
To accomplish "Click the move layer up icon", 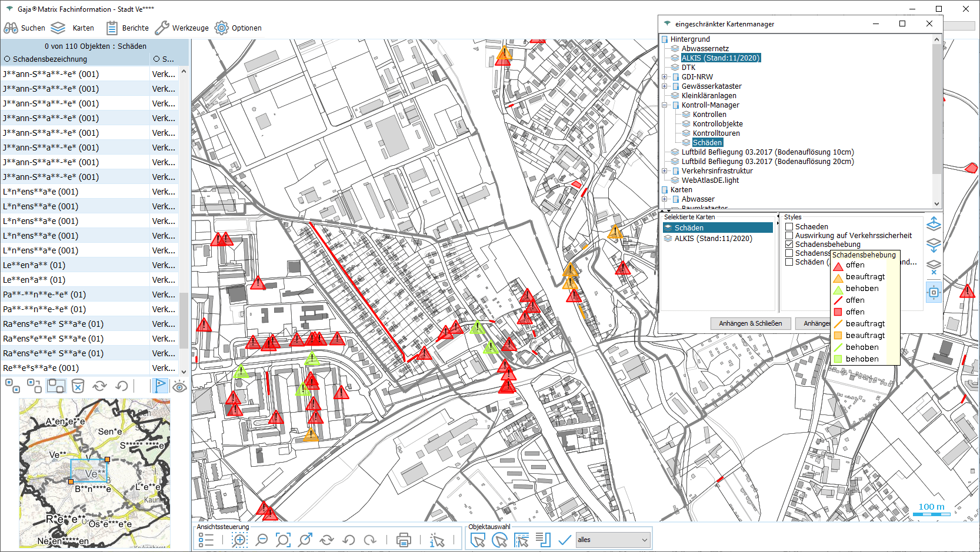I will (934, 224).
